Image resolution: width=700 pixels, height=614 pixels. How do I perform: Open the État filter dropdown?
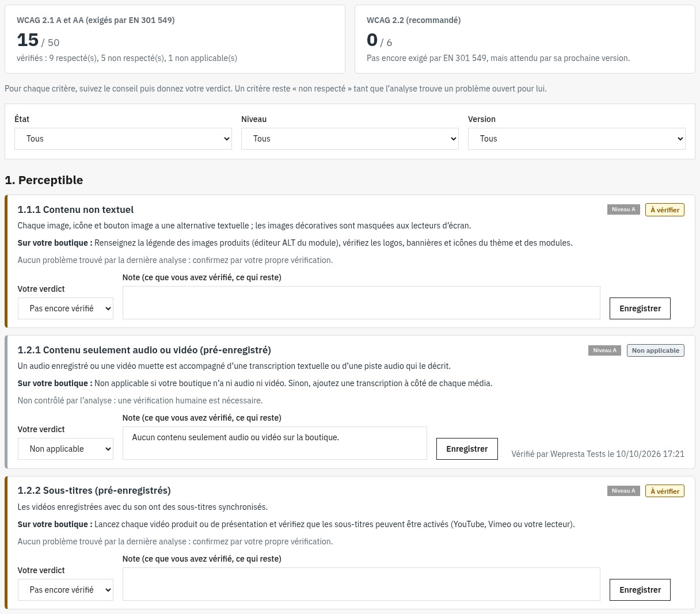tap(123, 139)
